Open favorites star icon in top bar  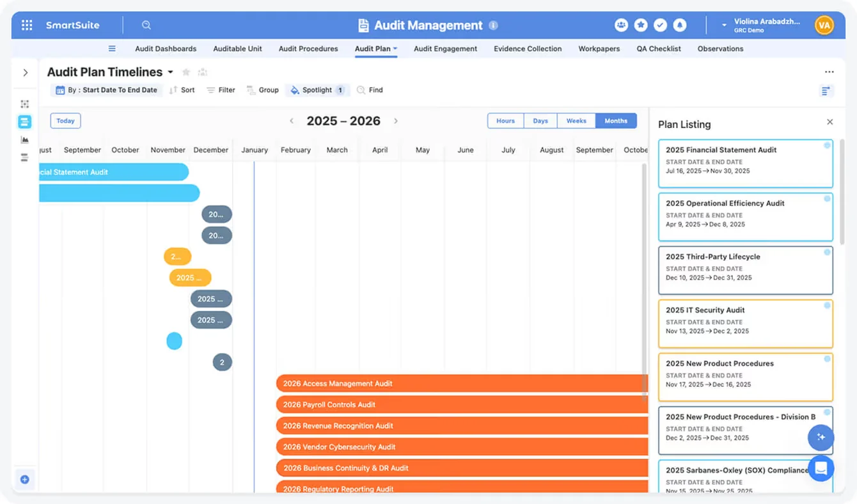pyautogui.click(x=641, y=25)
